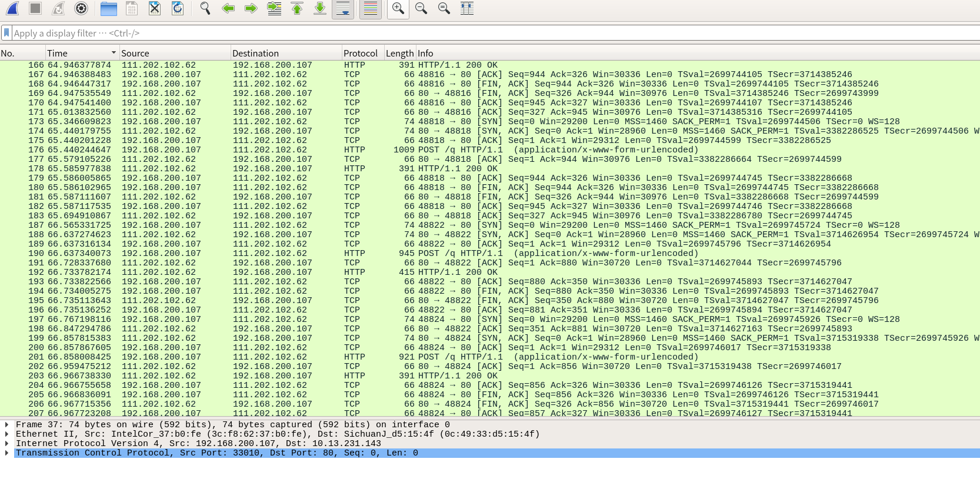Open a capture file with folder icon
980x492 pixels.
(109, 8)
